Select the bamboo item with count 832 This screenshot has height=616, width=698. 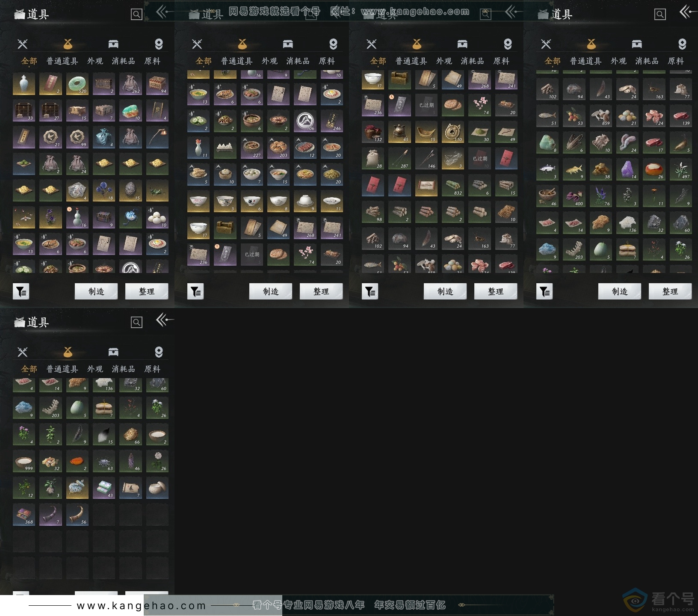453,186
